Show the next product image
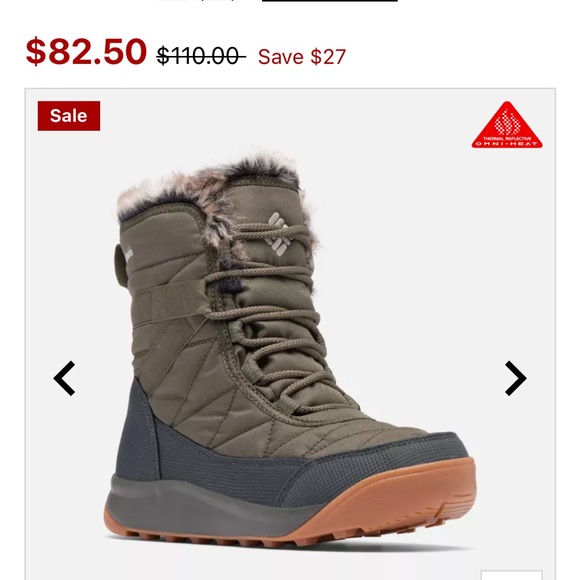Image resolution: width=580 pixels, height=580 pixels. (x=516, y=378)
